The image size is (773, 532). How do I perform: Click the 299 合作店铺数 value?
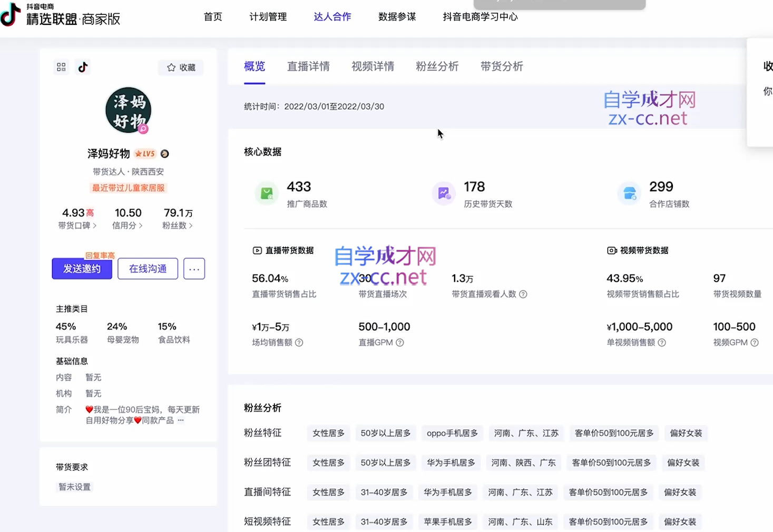(661, 187)
